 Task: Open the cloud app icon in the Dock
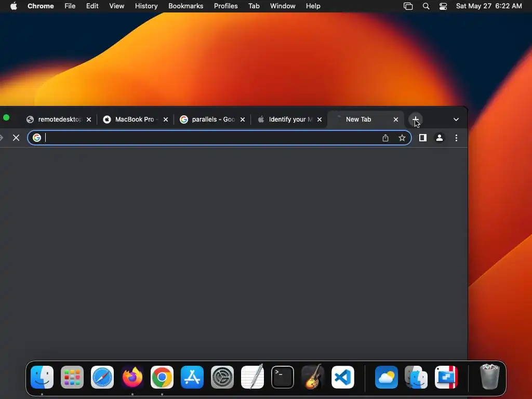pyautogui.click(x=387, y=377)
